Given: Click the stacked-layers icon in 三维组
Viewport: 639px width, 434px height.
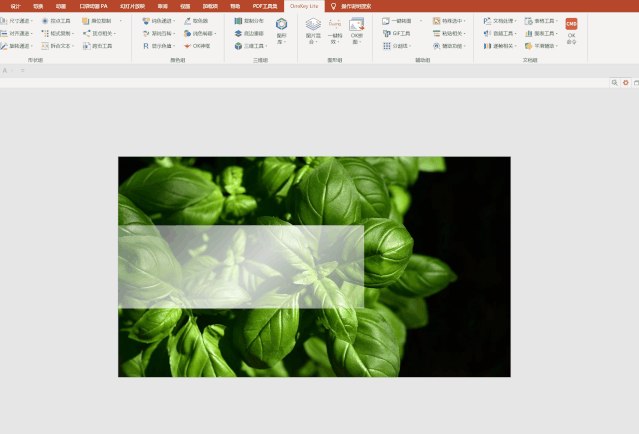Looking at the screenshot, I should (x=238, y=33).
